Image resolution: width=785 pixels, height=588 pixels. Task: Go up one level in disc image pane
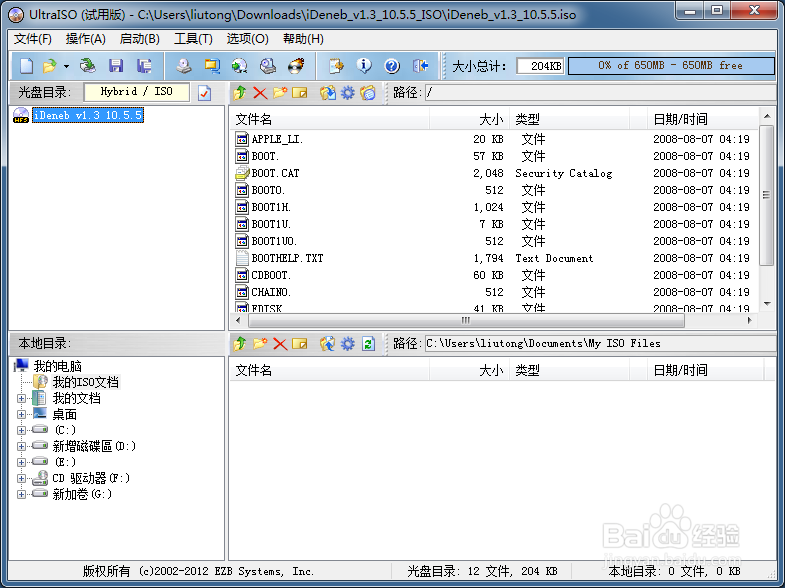click(x=240, y=93)
